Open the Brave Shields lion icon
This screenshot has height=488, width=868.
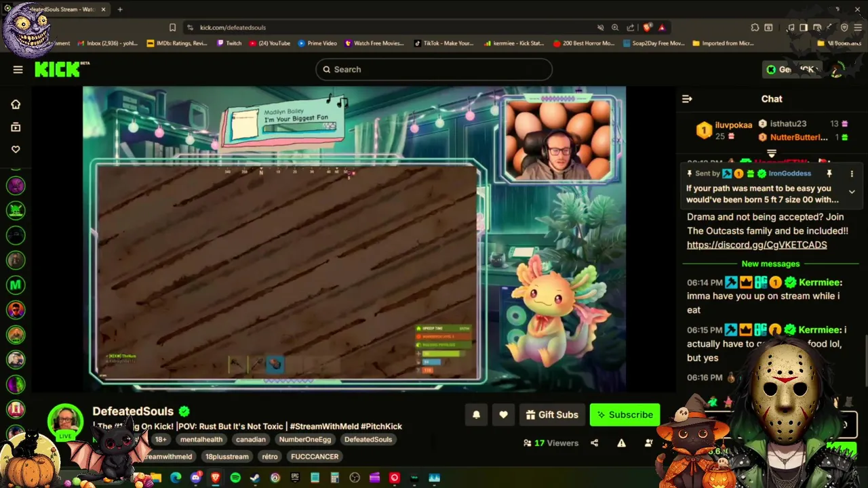tap(647, 28)
